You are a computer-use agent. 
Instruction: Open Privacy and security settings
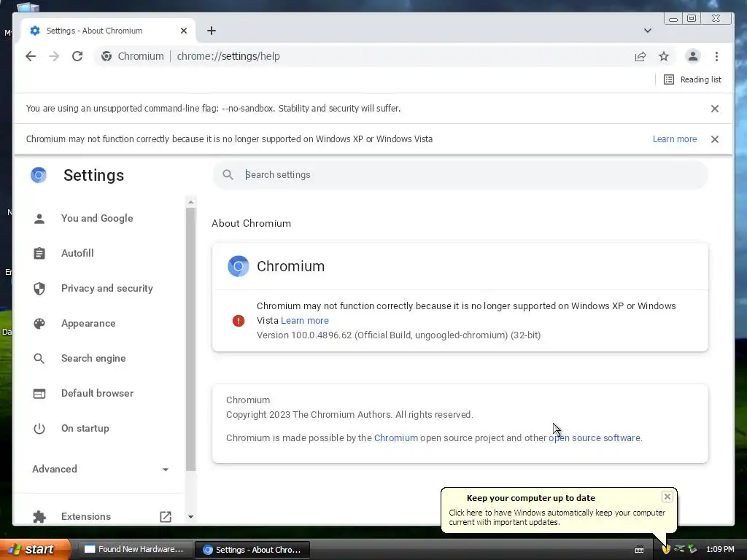click(107, 288)
